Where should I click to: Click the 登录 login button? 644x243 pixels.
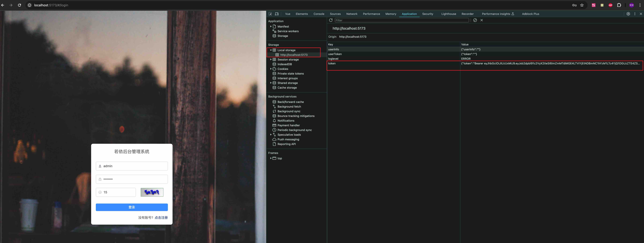[x=132, y=207]
